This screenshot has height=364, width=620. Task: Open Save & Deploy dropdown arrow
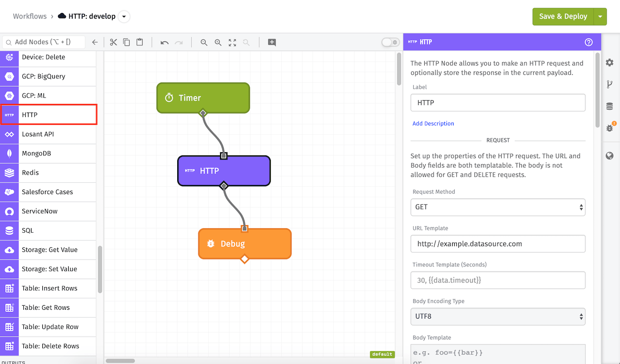600,17
